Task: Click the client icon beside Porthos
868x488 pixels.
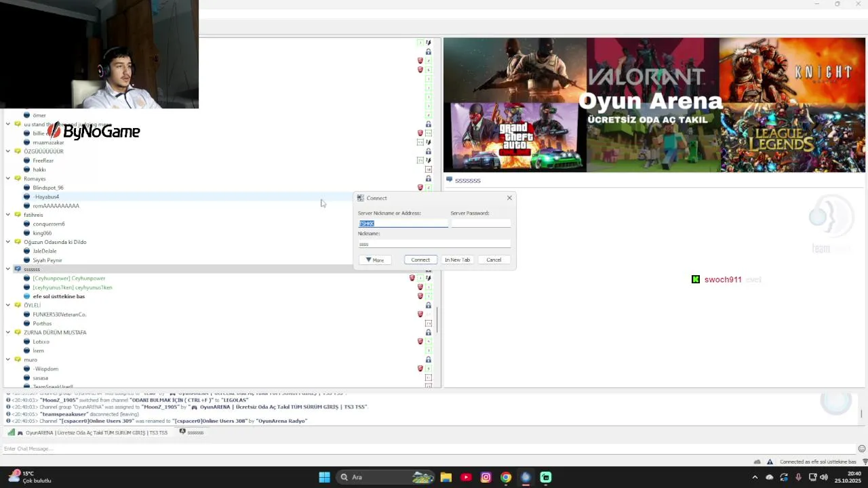Action: point(27,323)
